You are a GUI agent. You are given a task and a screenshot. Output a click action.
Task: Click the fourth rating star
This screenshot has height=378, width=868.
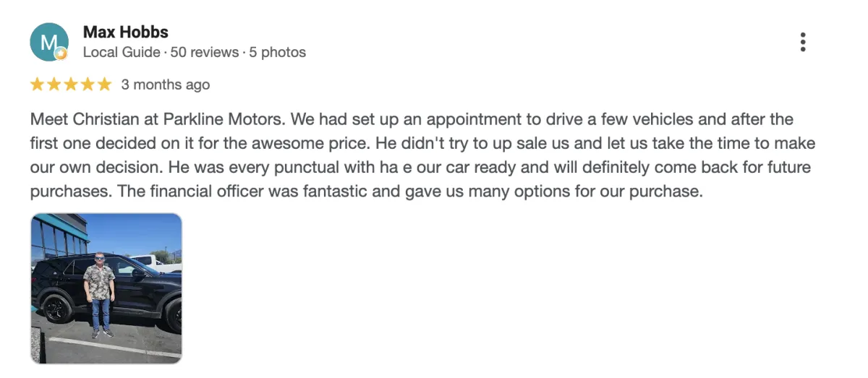[x=88, y=85]
